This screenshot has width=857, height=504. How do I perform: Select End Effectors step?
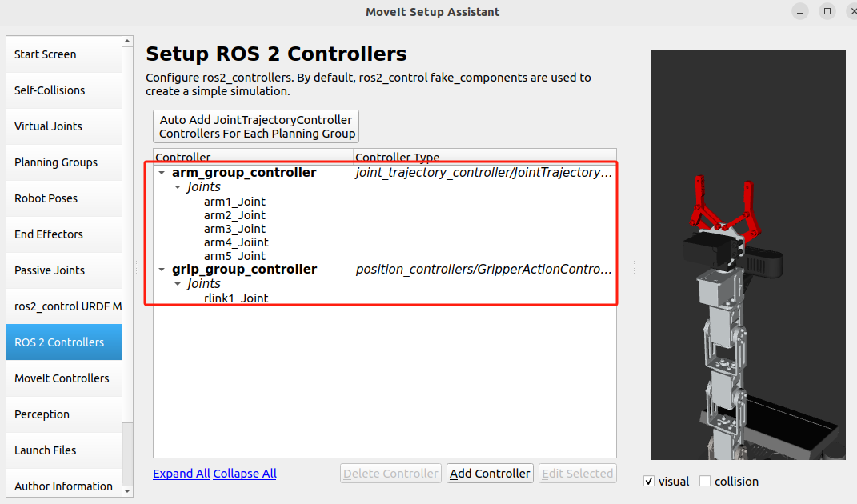coord(64,234)
